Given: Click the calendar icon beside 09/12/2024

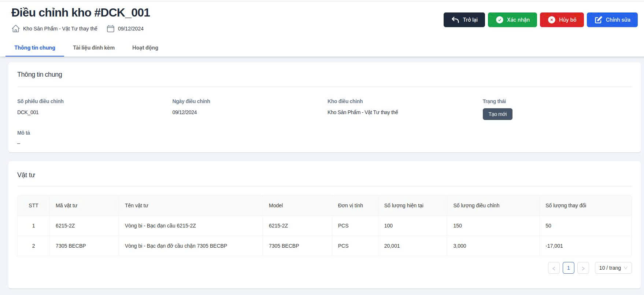Looking at the screenshot, I should pos(110,29).
